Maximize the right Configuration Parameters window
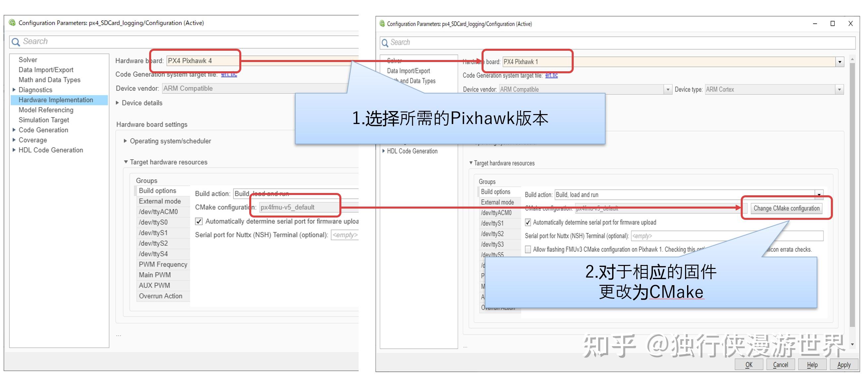The width and height of the screenshot is (868, 381). tap(832, 24)
